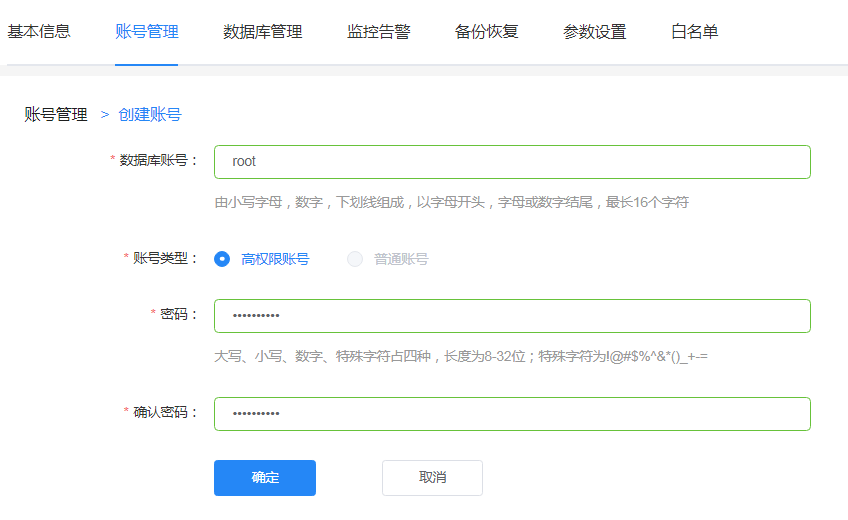Confirm with the blue 确定 button
Viewport: 848px width, 520px height.
pyautogui.click(x=265, y=477)
